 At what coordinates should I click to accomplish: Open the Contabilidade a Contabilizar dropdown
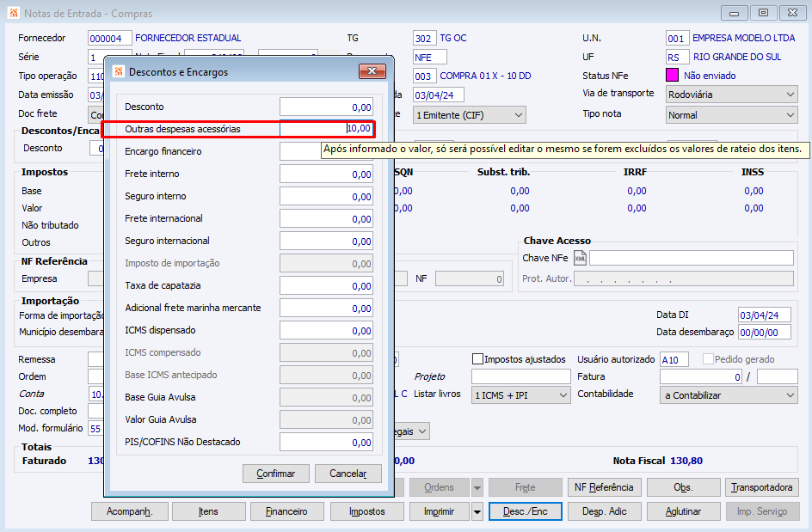[x=729, y=395]
